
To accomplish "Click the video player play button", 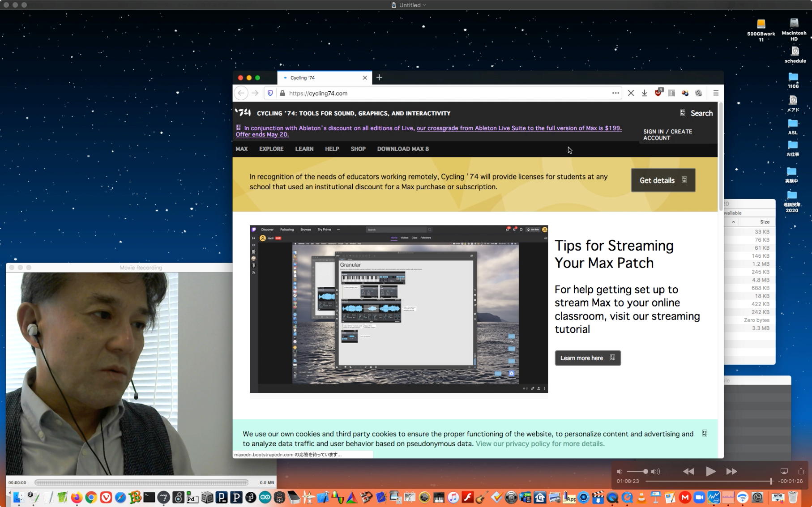I will tap(710, 471).
